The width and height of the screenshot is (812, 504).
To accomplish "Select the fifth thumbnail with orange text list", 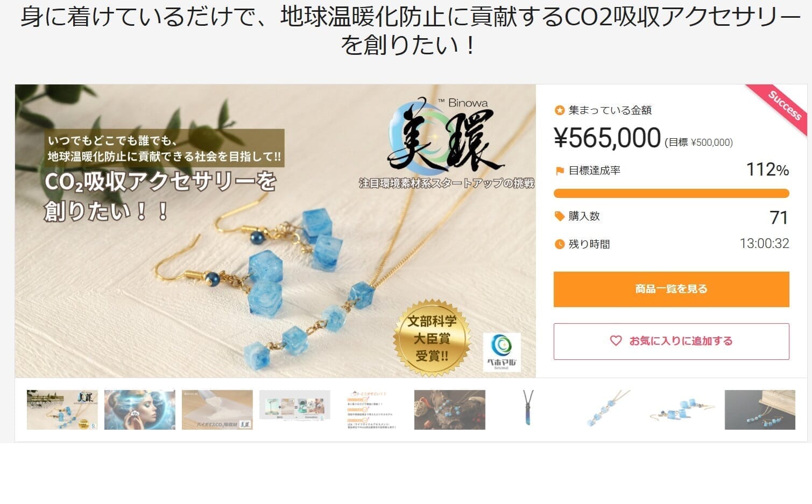I will (x=372, y=410).
